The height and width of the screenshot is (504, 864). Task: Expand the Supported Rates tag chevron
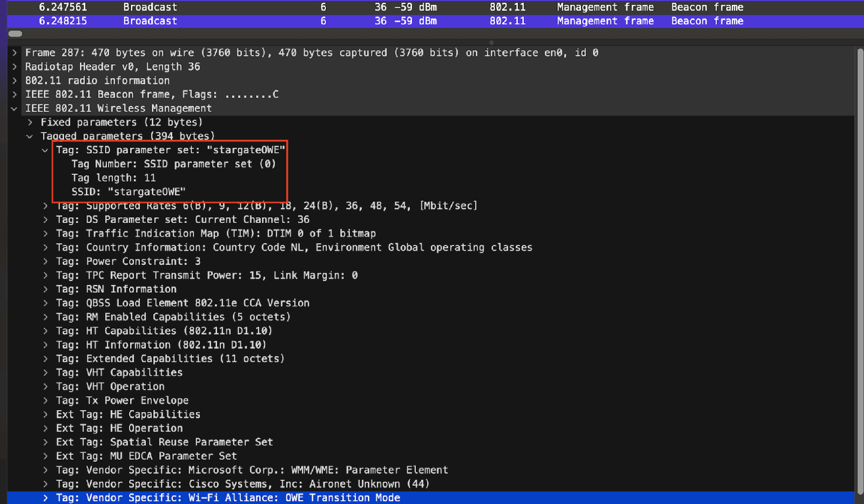45,206
